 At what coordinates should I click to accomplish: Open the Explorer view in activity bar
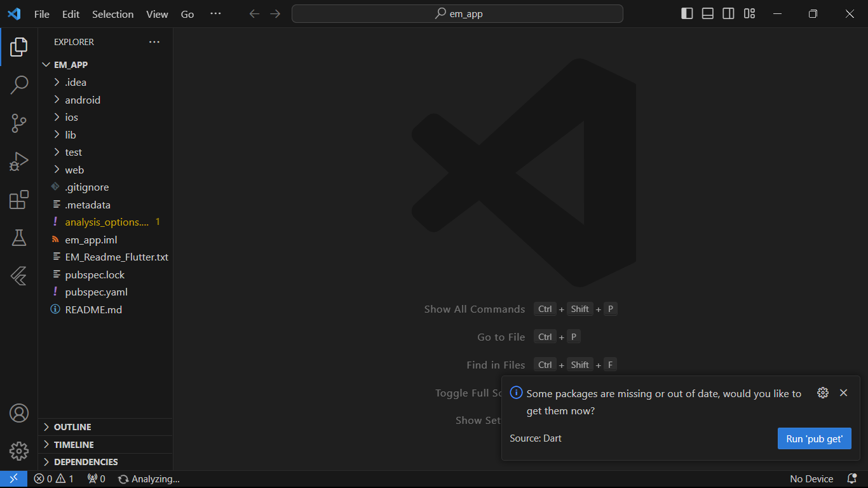click(x=19, y=46)
